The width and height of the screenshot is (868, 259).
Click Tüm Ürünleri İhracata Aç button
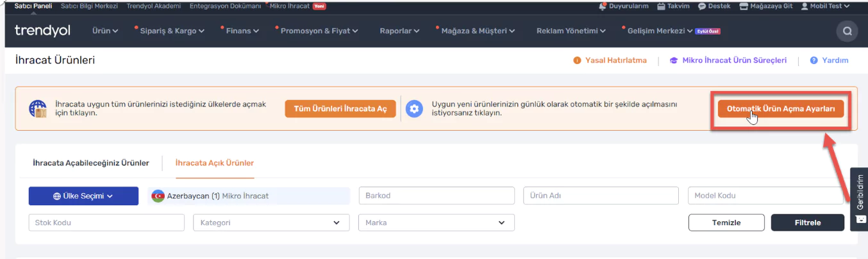pyautogui.click(x=340, y=109)
